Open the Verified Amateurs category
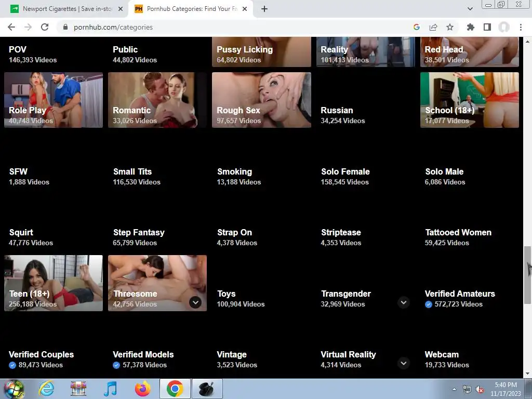This screenshot has width=532, height=399. click(460, 294)
